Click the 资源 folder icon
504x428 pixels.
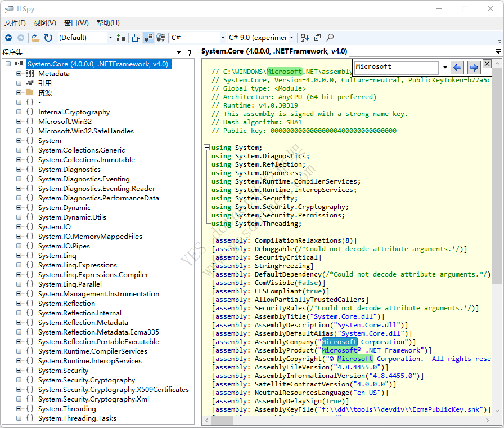click(30, 93)
